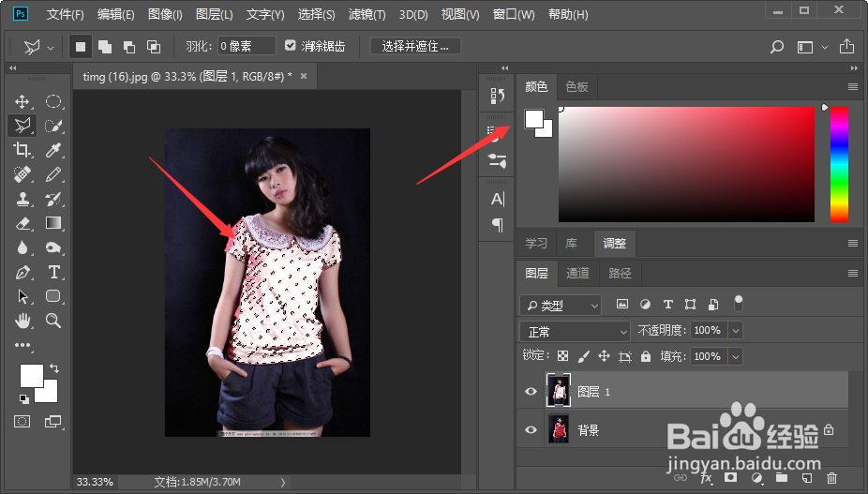Click the Share icon in options bar
The image size is (868, 494).
pos(846,46)
